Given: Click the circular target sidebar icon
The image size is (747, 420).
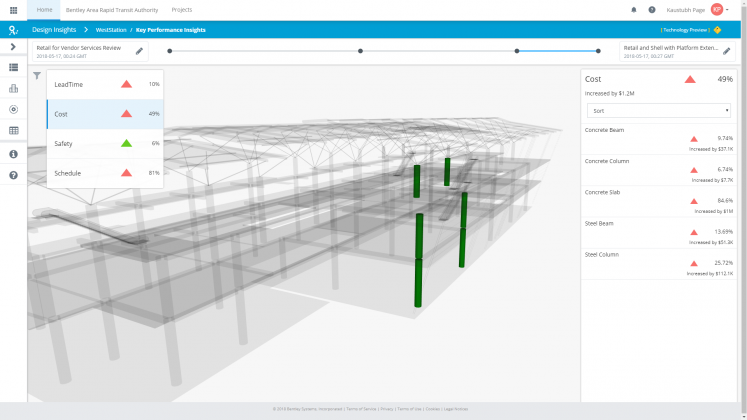Looking at the screenshot, I should [13, 109].
